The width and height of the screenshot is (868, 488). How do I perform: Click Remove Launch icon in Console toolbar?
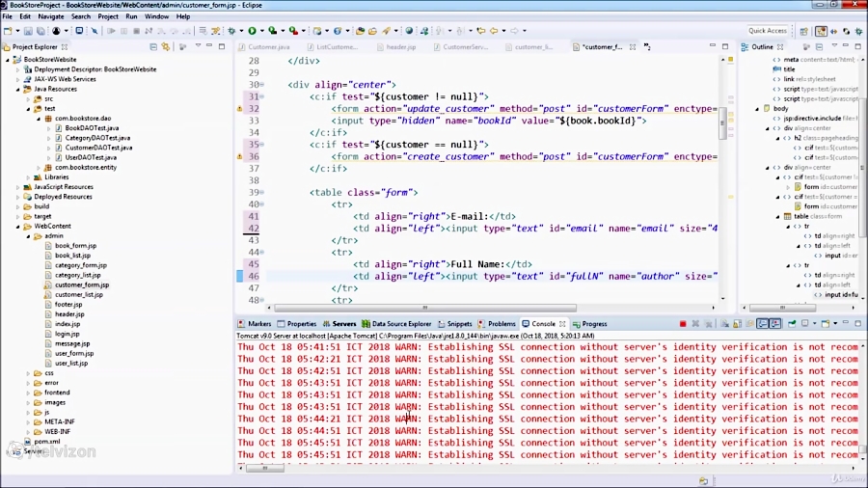tap(695, 324)
